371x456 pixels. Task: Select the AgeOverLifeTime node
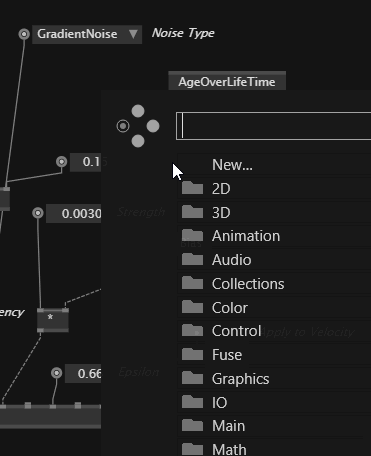pos(227,81)
